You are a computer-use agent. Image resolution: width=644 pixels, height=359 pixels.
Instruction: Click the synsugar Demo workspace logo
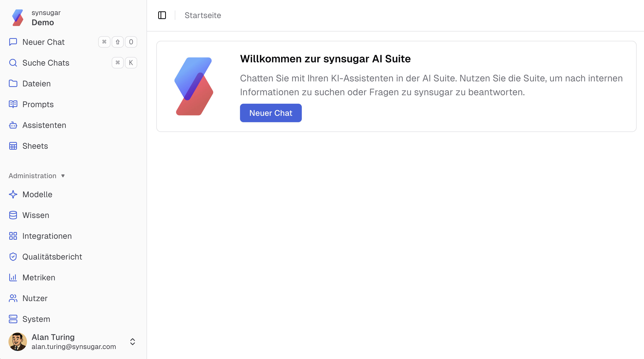click(x=18, y=18)
